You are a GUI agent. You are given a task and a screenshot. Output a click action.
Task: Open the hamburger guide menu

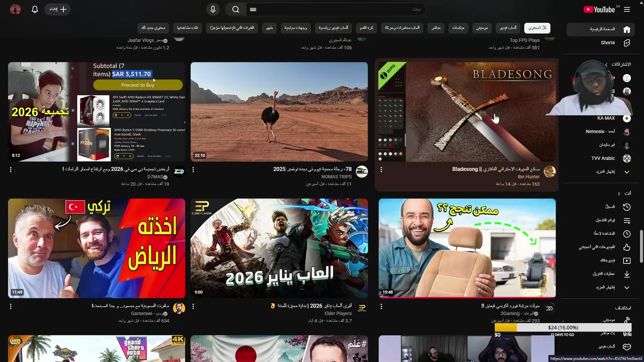tap(627, 10)
